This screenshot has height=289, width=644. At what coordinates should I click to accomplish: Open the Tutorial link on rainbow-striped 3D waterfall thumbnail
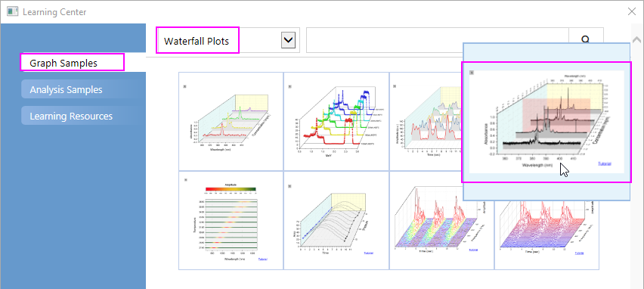click(x=473, y=250)
